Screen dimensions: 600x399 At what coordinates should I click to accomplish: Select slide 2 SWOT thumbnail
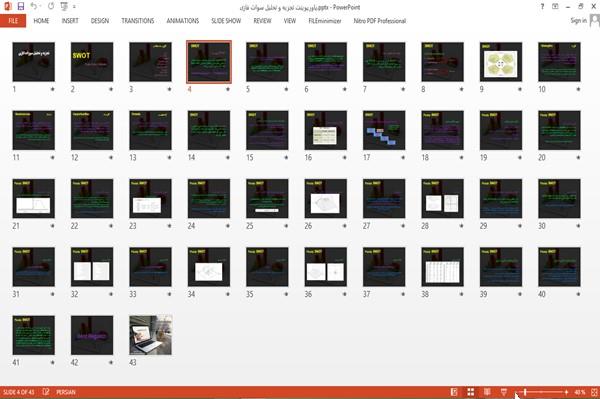point(92,62)
